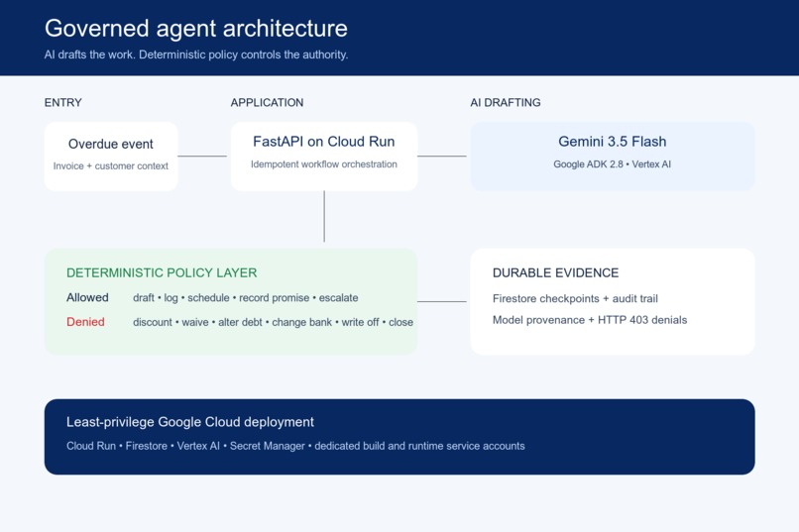Select the 'Gemini 3.5 Flash' heading
Image resolution: width=799 pixels, height=532 pixels.
(613, 142)
